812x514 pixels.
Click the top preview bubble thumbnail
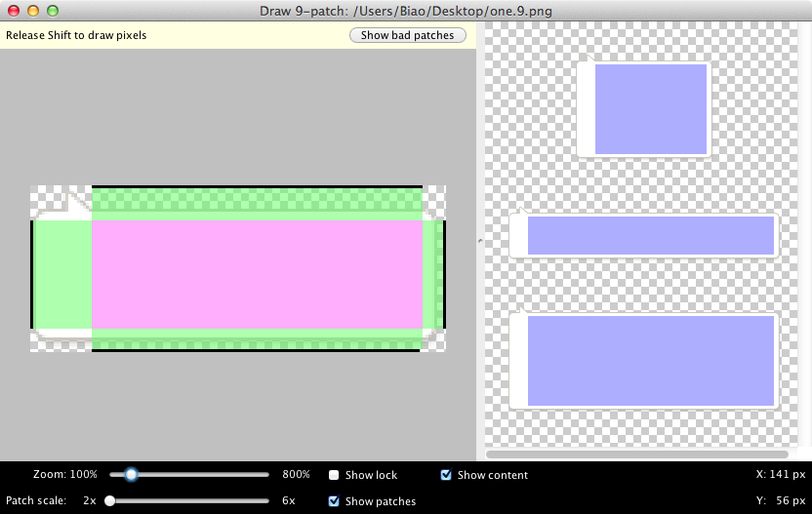click(x=644, y=107)
